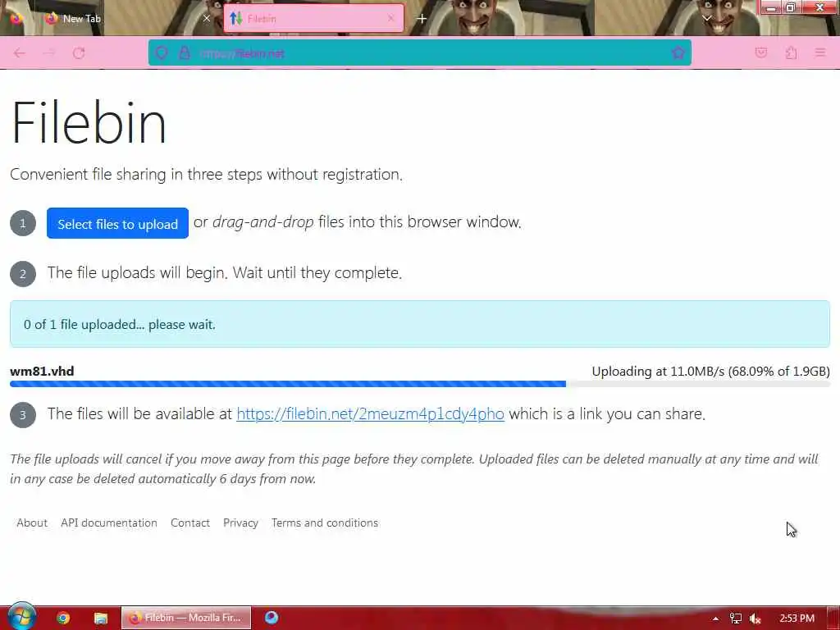Viewport: 840px width, 630px height.
Task: Click the Firefox view icon in tab bar
Action: tap(16, 18)
